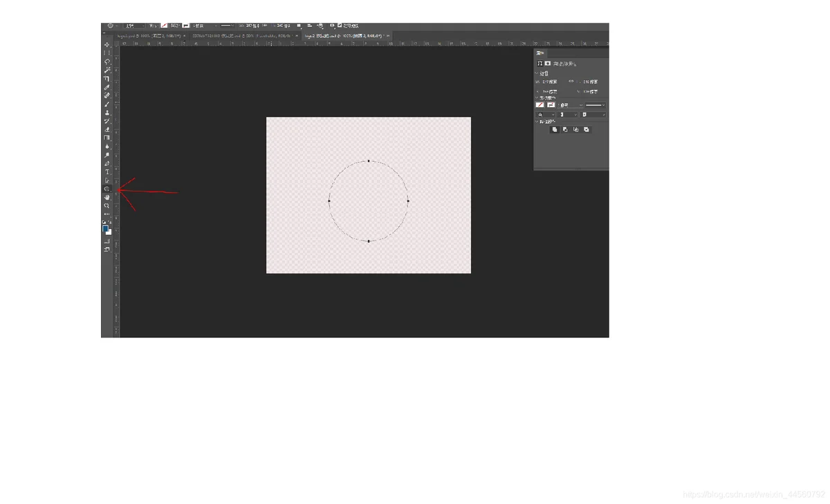Click the fill swatch in options bar
830x504 pixels.
(x=165, y=26)
